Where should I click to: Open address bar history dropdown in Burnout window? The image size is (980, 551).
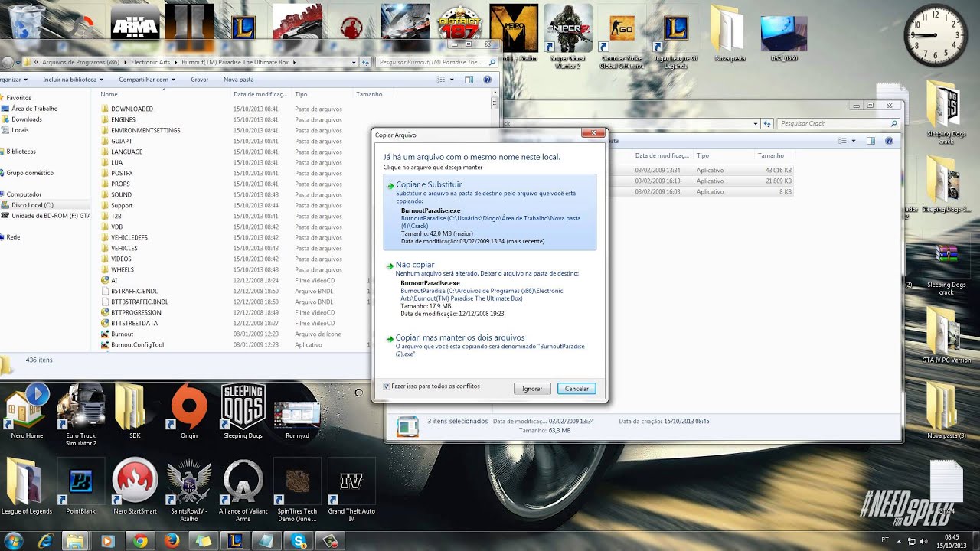pos(354,62)
